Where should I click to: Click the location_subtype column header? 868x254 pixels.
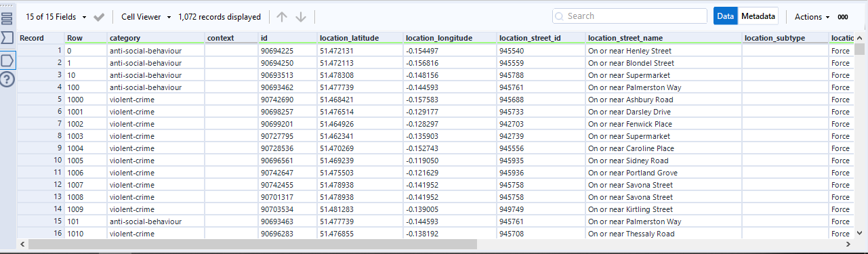coord(785,38)
